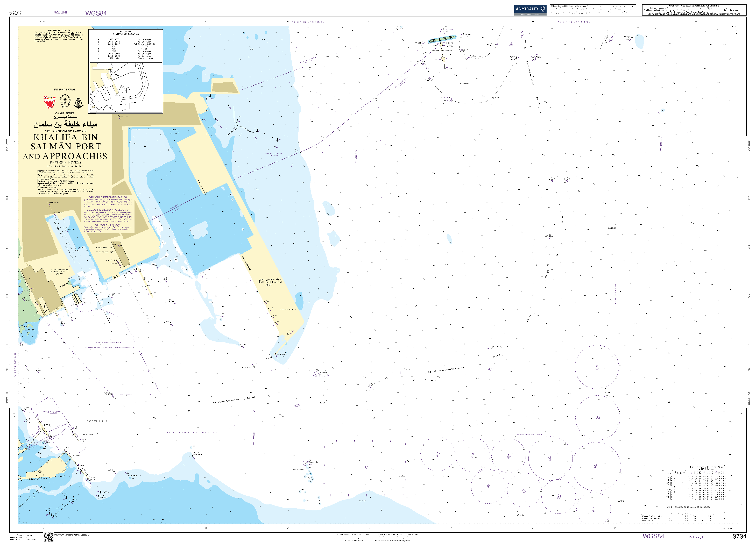This screenshot has width=756, height=542.
Task: Click the 'Bahrain LNG Terminal' label
Action: [442, 51]
